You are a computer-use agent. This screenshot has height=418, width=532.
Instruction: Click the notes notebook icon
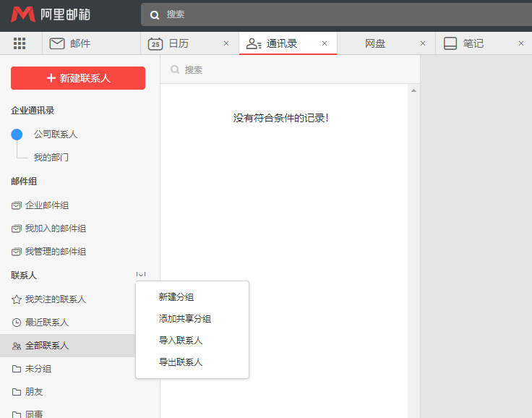coord(450,43)
